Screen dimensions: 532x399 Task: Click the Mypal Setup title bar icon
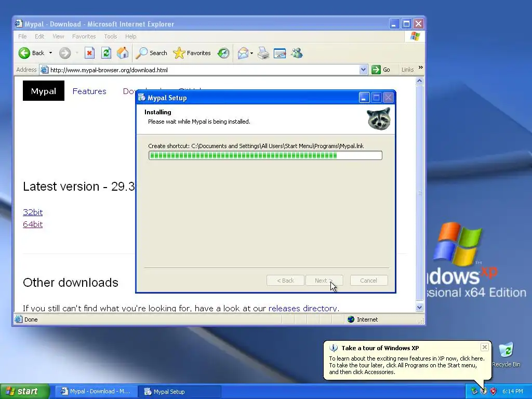(x=141, y=98)
